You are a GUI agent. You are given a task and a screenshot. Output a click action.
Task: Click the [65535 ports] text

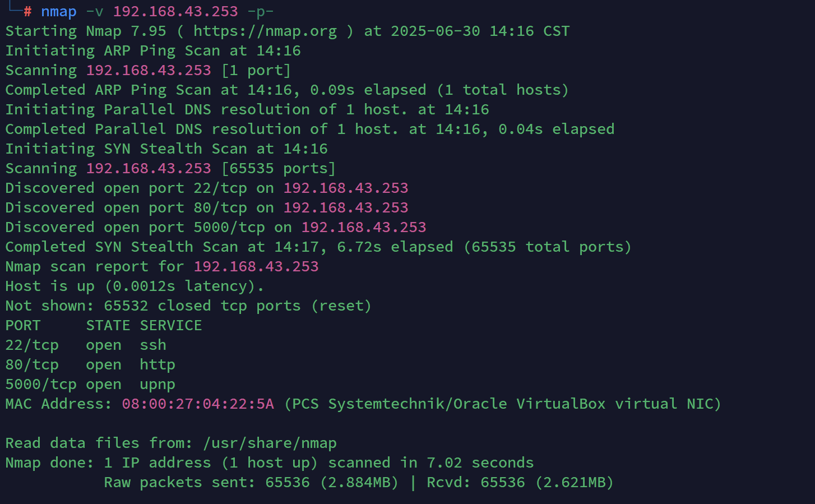pos(279,169)
